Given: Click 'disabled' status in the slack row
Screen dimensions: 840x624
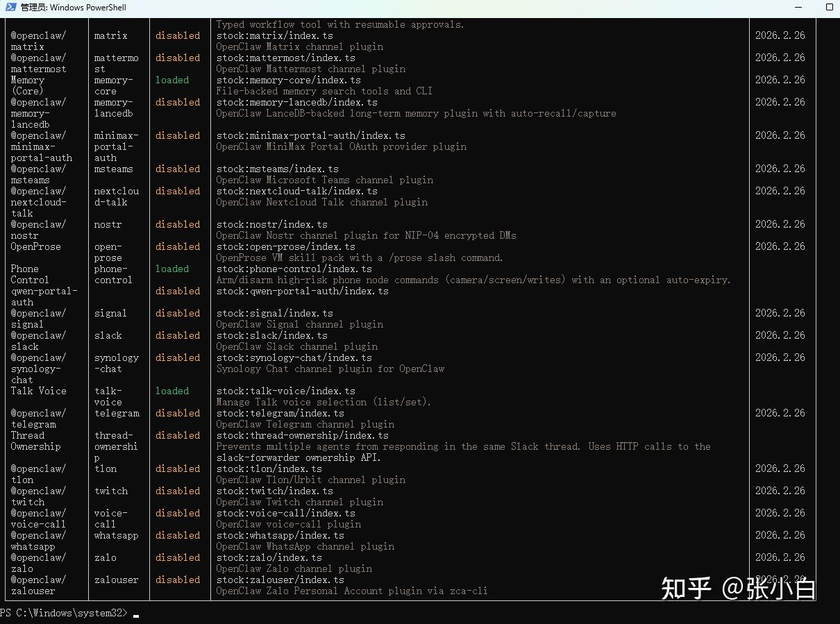Looking at the screenshot, I should [178, 335].
